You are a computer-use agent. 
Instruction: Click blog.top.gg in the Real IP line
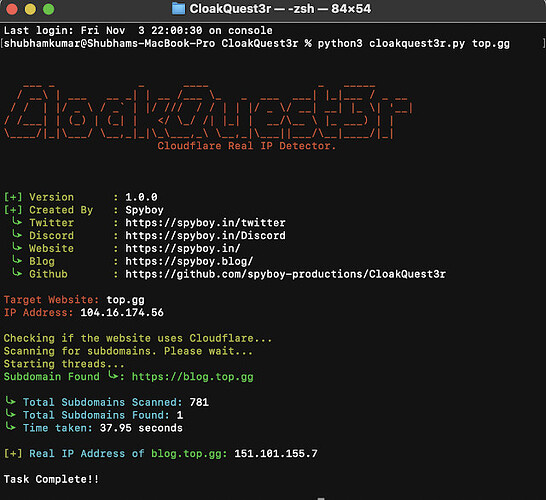coord(189,454)
